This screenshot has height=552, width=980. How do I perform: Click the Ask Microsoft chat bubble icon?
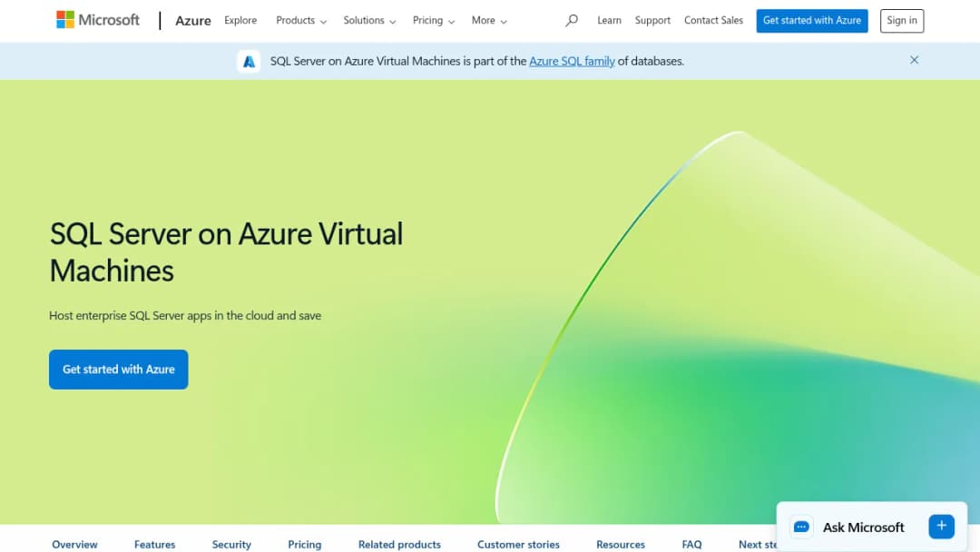click(x=801, y=527)
